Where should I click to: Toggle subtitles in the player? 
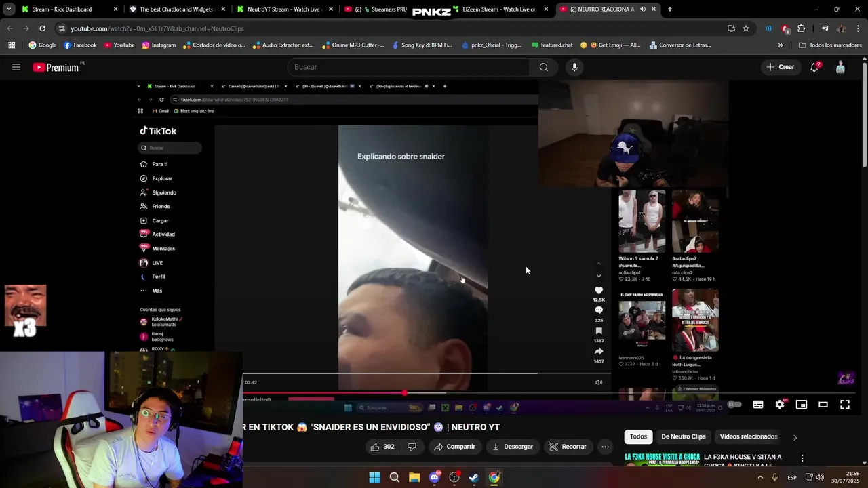pos(758,405)
